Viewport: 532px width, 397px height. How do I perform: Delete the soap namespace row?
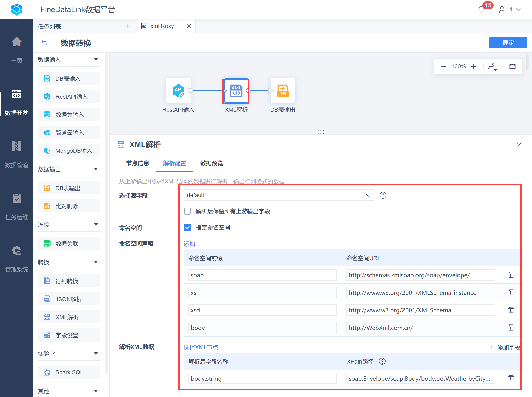[x=511, y=275]
